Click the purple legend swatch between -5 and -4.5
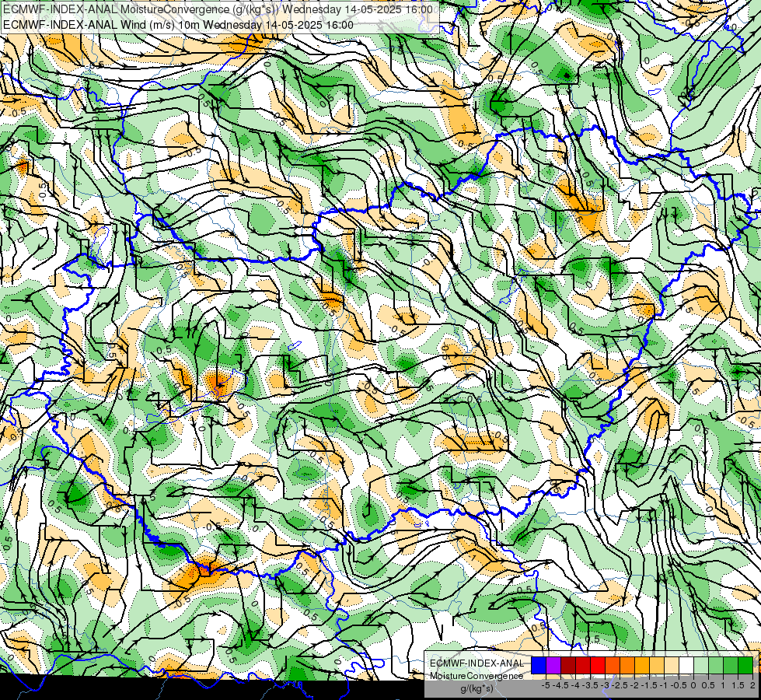This screenshot has width=761, height=700. point(553,665)
